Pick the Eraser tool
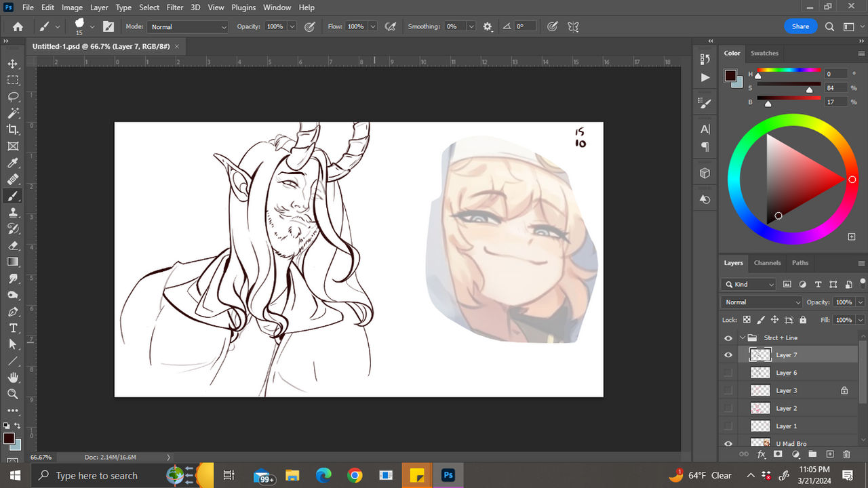Image resolution: width=868 pixels, height=488 pixels. pos(14,245)
